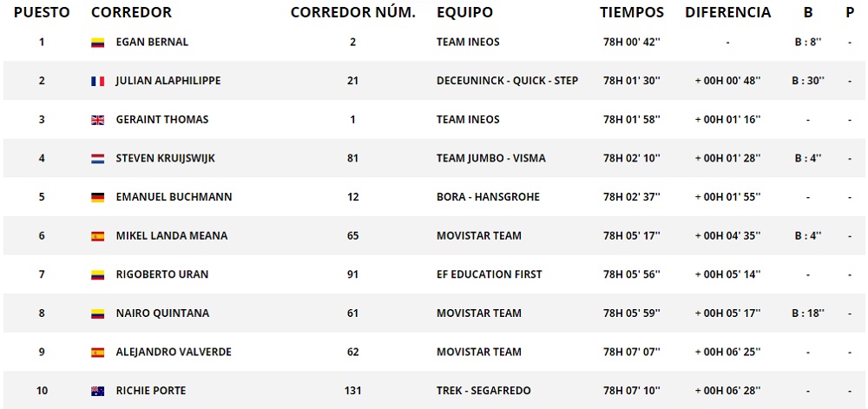
Task: Click the DIFERENCIA column header
Action: (727, 13)
